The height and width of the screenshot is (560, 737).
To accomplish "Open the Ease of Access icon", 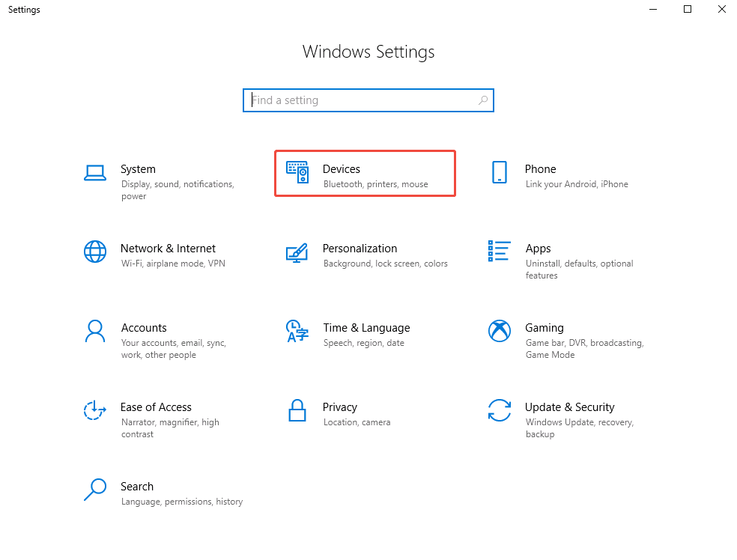I will click(x=95, y=410).
